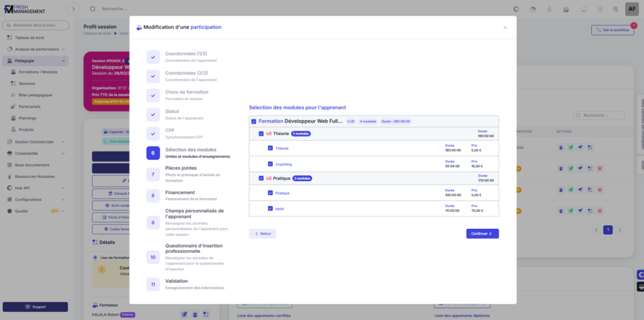Viewport: 644px width, 320px height.
Task: Uncheck the Formation Développeur Web Full checkbox
Action: click(253, 121)
